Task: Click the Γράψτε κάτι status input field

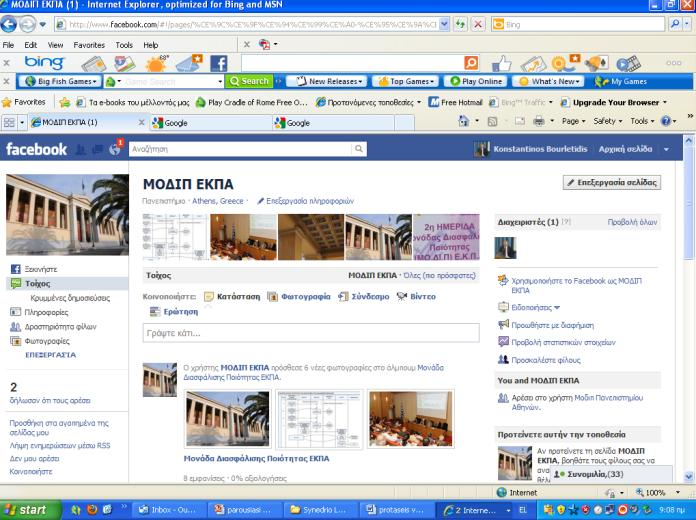Action: tap(311, 333)
